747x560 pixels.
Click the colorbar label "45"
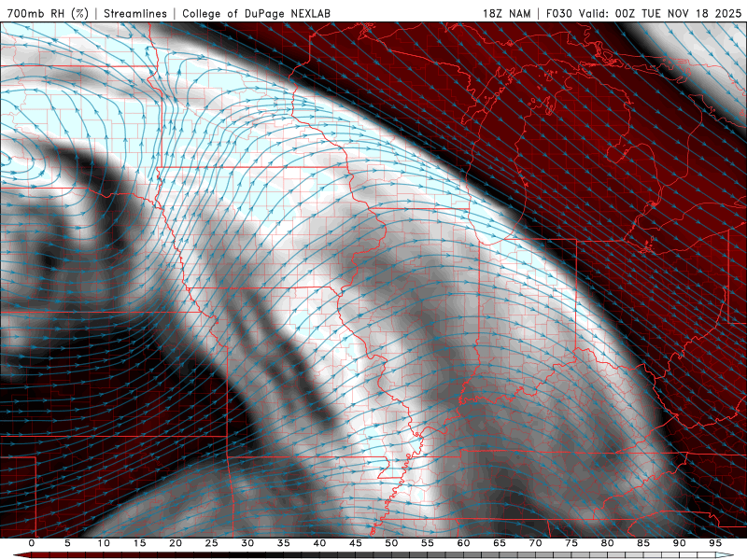[x=356, y=543]
